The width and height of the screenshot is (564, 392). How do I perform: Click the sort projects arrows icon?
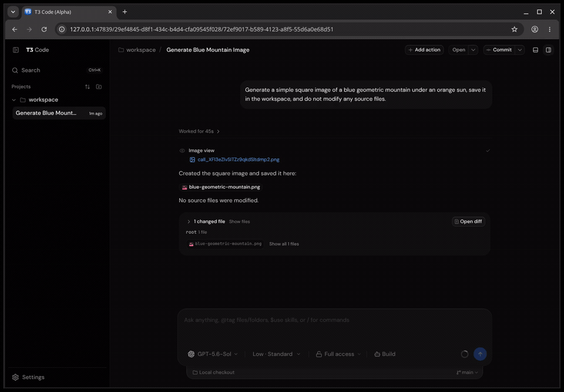88,87
